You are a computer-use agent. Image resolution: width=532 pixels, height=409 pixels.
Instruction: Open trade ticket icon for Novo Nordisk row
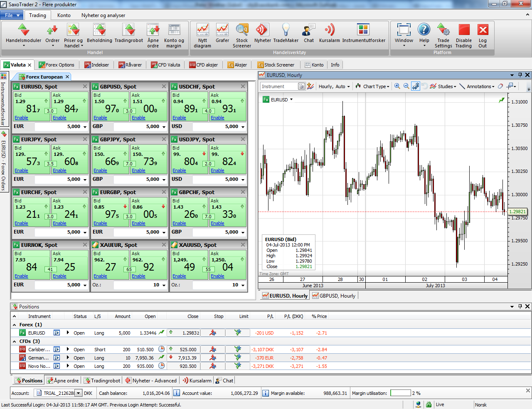pos(57,366)
